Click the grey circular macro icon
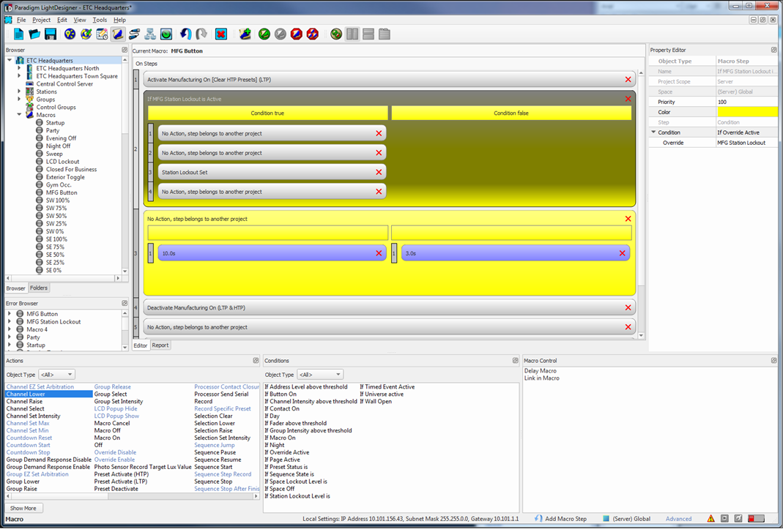The width and height of the screenshot is (783, 532). 280,34
